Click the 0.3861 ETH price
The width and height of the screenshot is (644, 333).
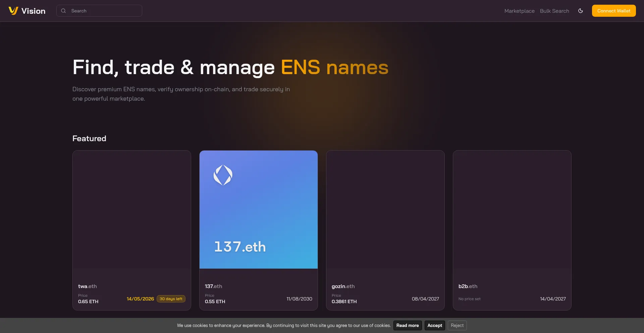[344, 301]
